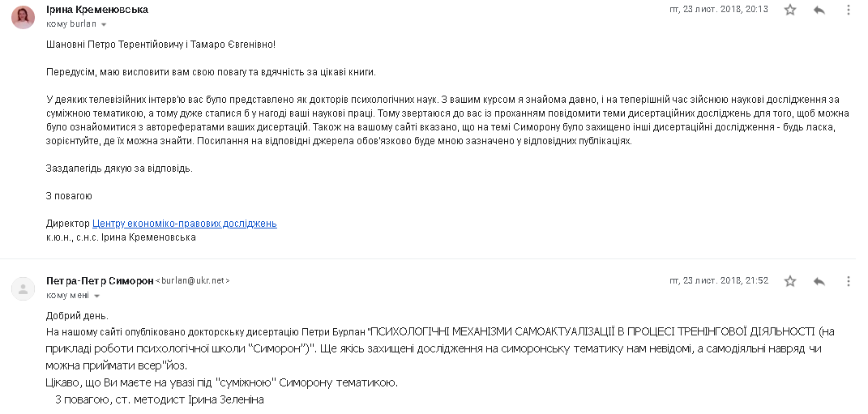
Task: Click sender name Петра-Петр Симорон
Action: pyautogui.click(x=100, y=281)
